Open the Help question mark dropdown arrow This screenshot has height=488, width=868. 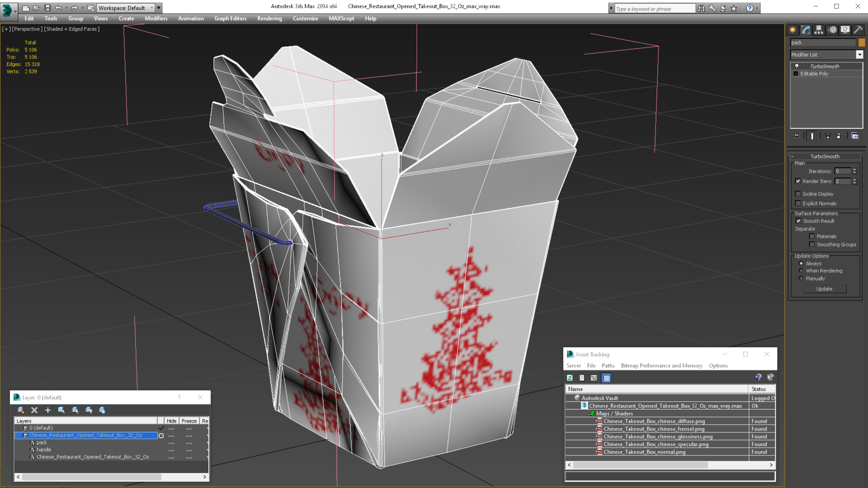(x=757, y=8)
